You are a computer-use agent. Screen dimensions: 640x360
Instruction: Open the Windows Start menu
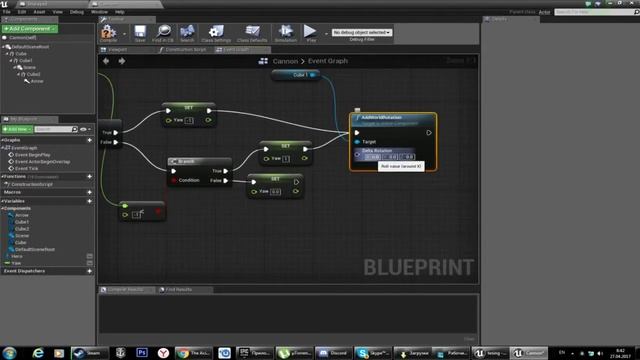click(9, 353)
